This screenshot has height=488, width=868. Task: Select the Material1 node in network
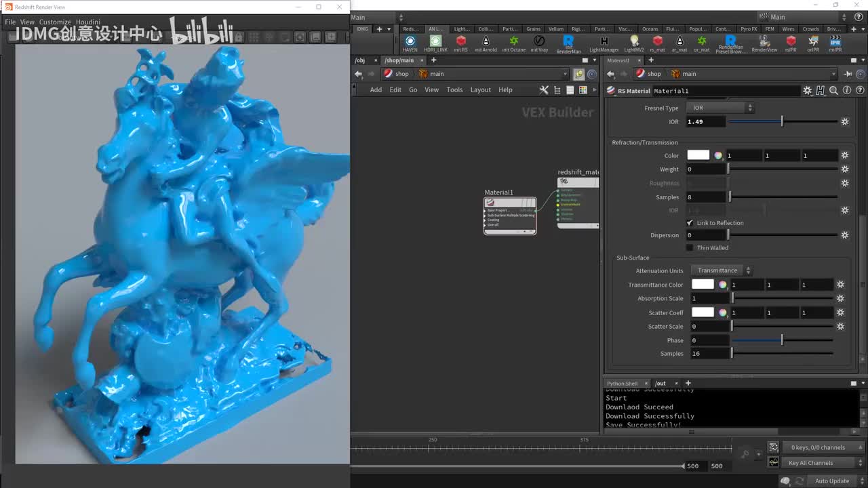[x=510, y=216]
